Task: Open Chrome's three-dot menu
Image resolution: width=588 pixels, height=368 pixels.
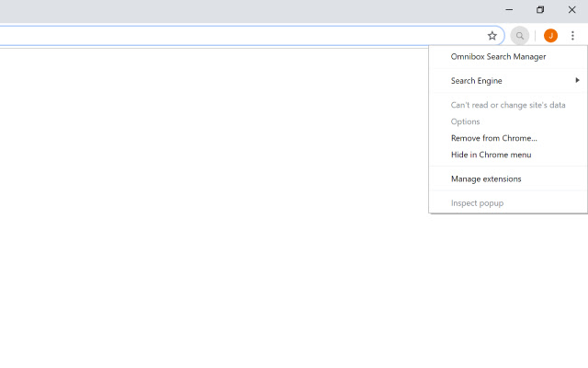Action: [x=572, y=36]
